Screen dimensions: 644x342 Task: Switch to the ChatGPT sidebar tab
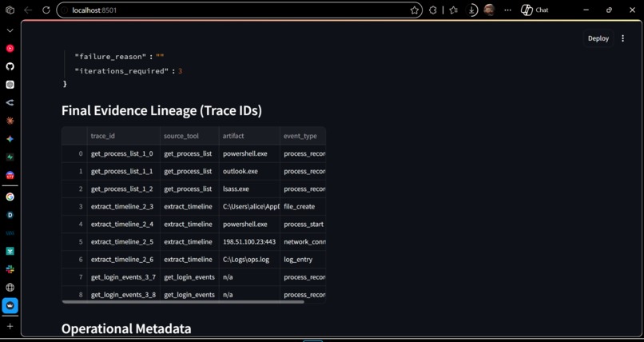point(10,85)
